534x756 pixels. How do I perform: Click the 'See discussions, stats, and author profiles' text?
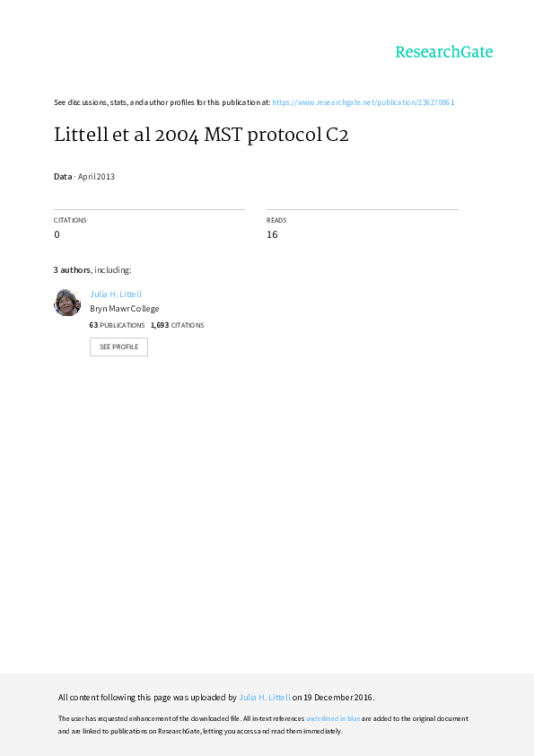[x=162, y=102]
